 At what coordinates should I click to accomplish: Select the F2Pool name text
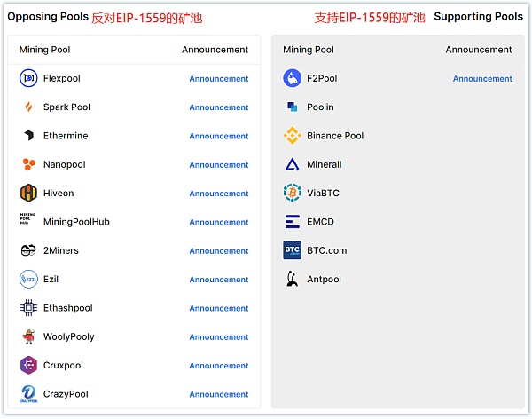click(x=322, y=78)
